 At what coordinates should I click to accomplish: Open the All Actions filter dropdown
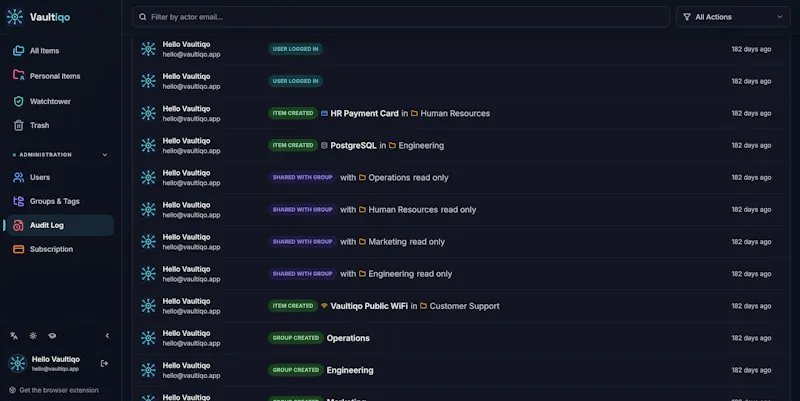point(733,17)
